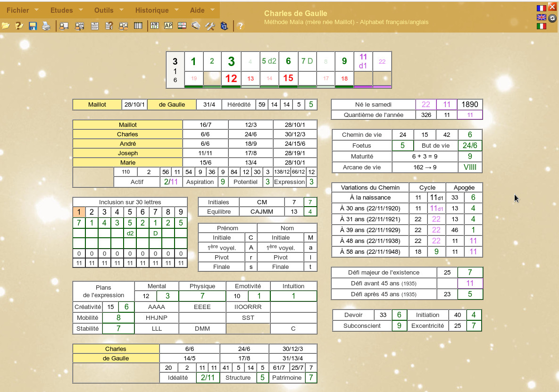Screen dimensions: 559x392
Task: Click the person with data sheet icon
Action: pos(80,25)
